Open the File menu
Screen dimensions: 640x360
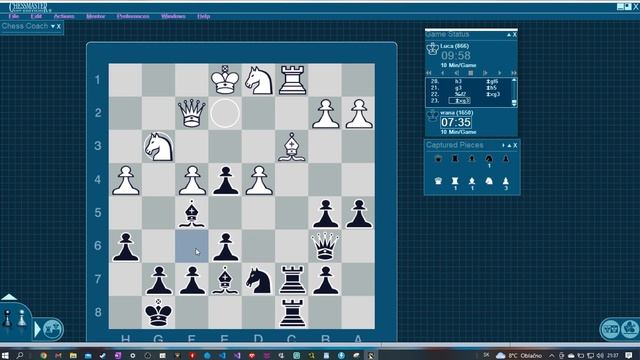[13, 16]
